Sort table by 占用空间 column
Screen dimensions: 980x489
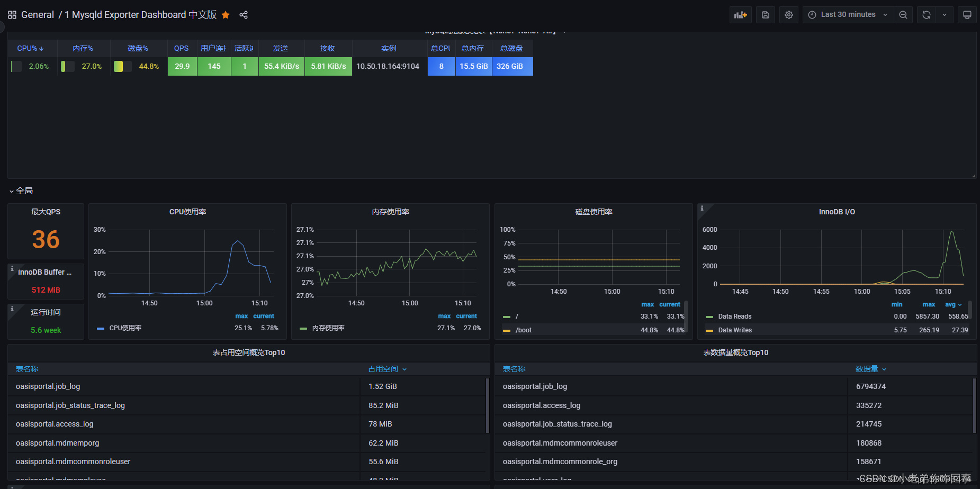(388, 369)
